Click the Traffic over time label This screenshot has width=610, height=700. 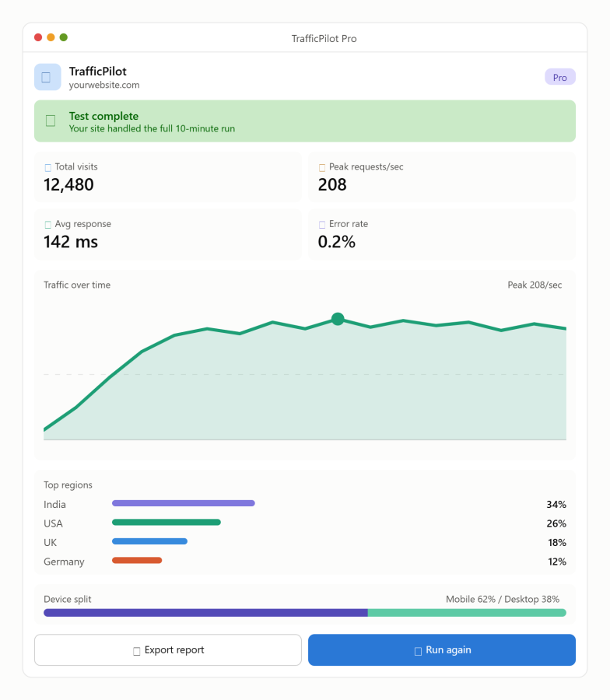(x=77, y=285)
